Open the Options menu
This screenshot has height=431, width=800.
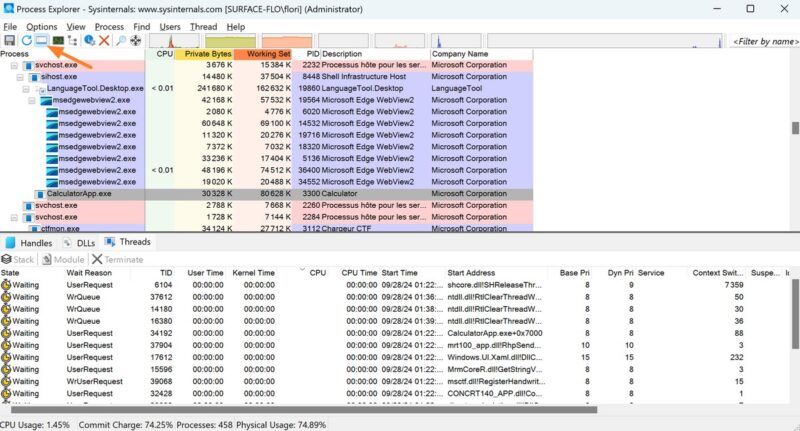click(41, 26)
